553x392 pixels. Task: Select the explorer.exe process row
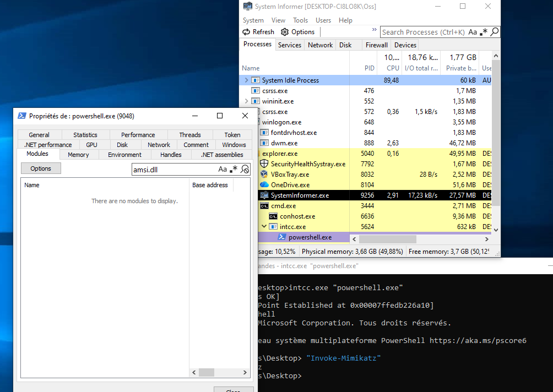pos(375,154)
